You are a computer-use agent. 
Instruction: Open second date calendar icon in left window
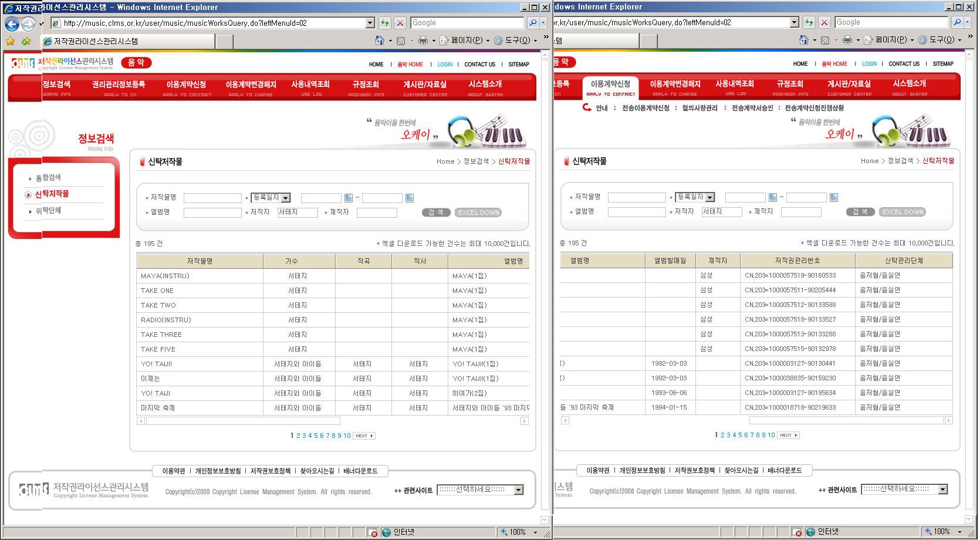pyautogui.click(x=410, y=198)
